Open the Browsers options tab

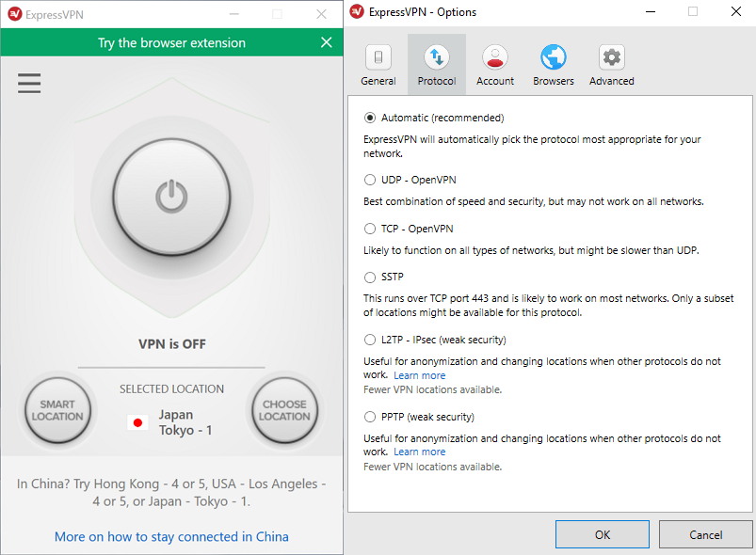click(x=554, y=66)
